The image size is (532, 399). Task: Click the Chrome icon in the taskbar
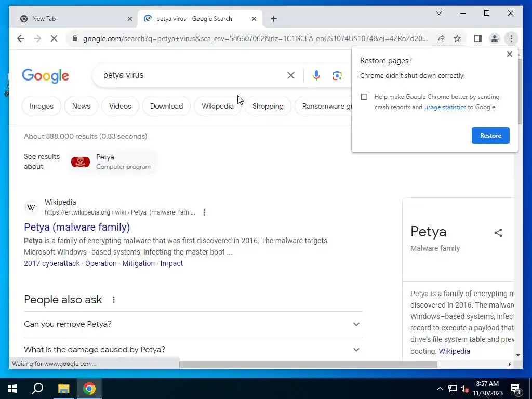[x=89, y=389]
